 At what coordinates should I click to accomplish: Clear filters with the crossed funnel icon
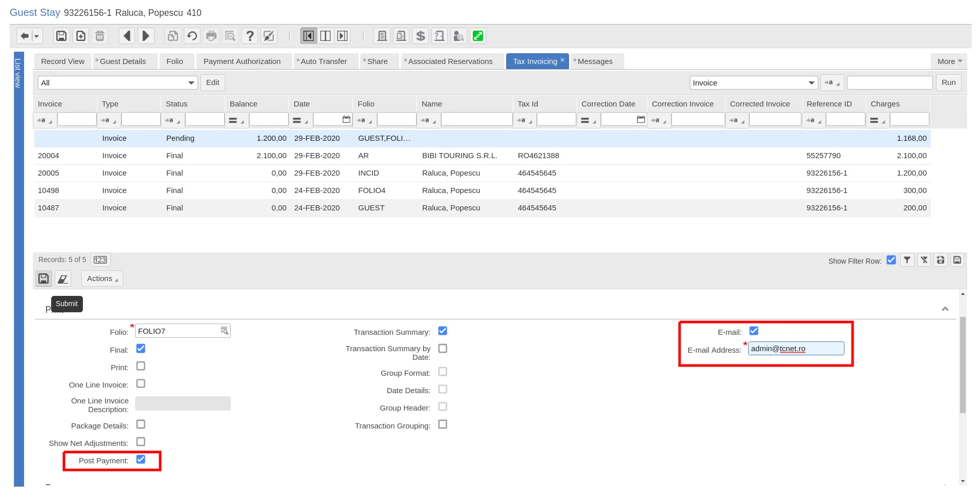click(x=924, y=260)
